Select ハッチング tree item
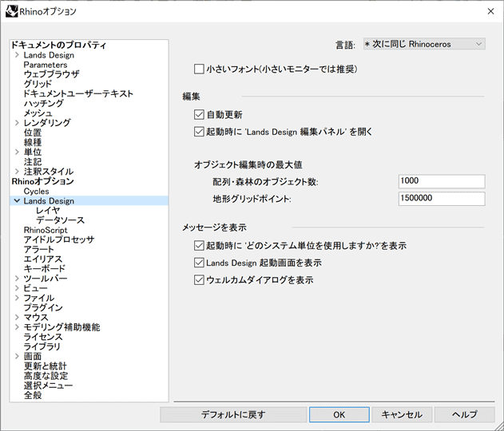 point(44,104)
